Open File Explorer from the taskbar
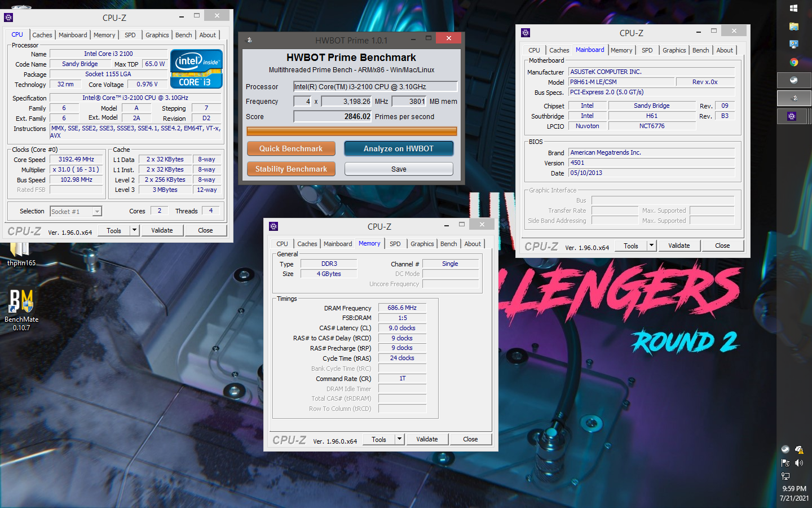The width and height of the screenshot is (812, 508). tap(794, 27)
